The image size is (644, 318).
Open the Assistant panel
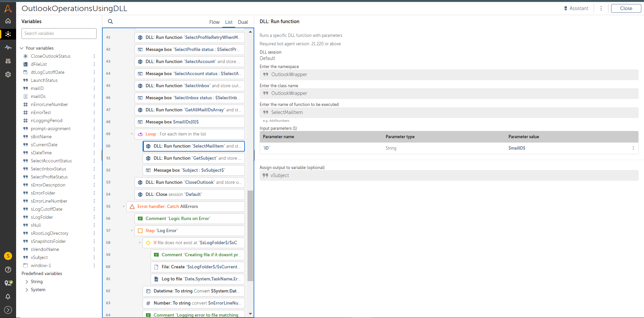tap(576, 8)
